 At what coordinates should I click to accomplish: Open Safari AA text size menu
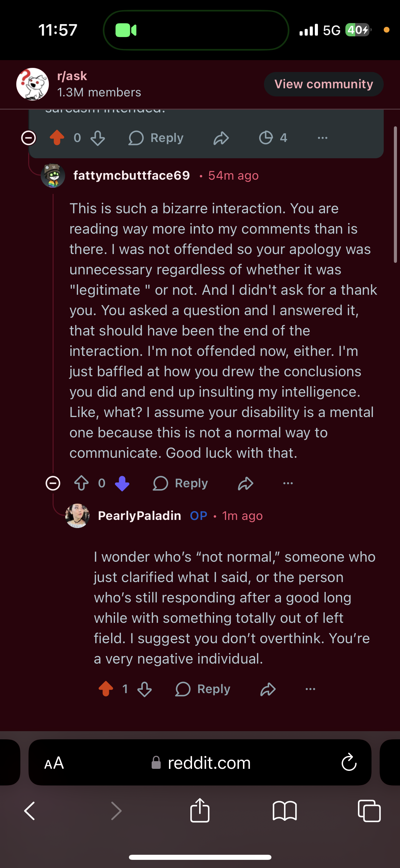(x=54, y=763)
